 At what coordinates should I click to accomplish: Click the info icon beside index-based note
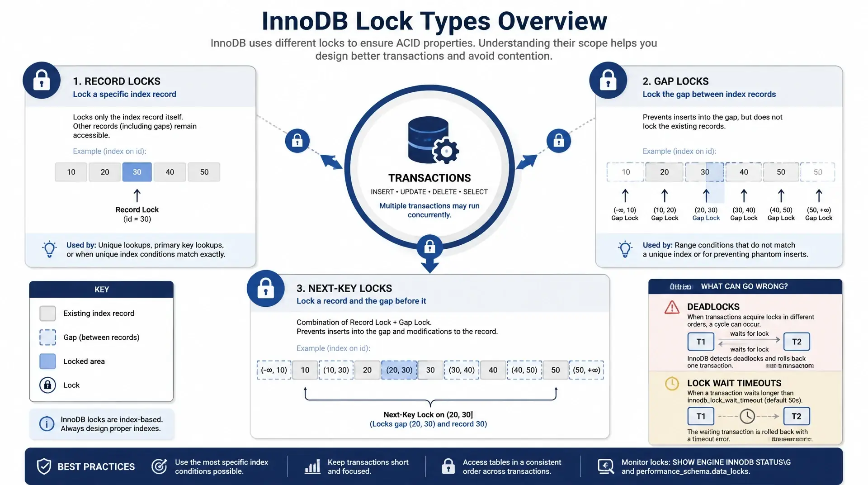tap(47, 424)
